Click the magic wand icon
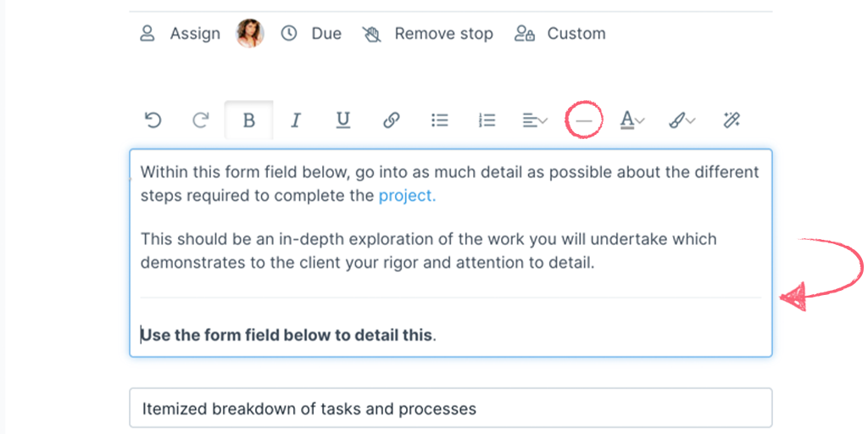Viewport: 868px width, 434px height. point(732,120)
